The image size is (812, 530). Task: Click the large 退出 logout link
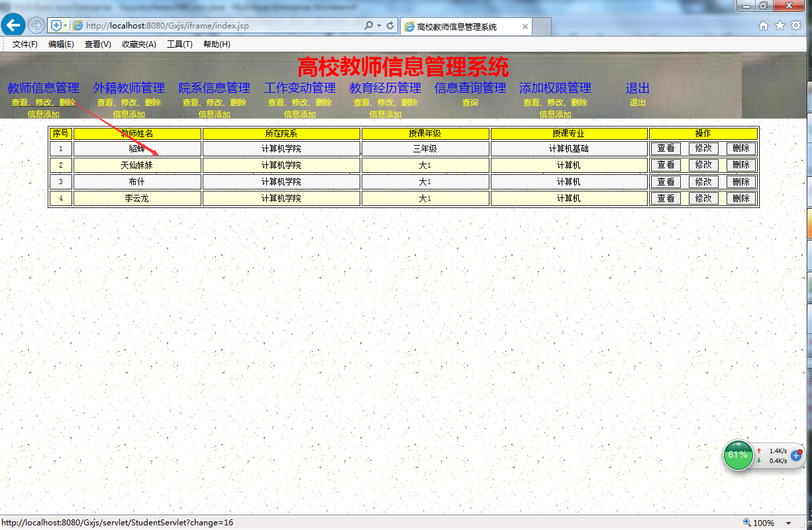[637, 87]
